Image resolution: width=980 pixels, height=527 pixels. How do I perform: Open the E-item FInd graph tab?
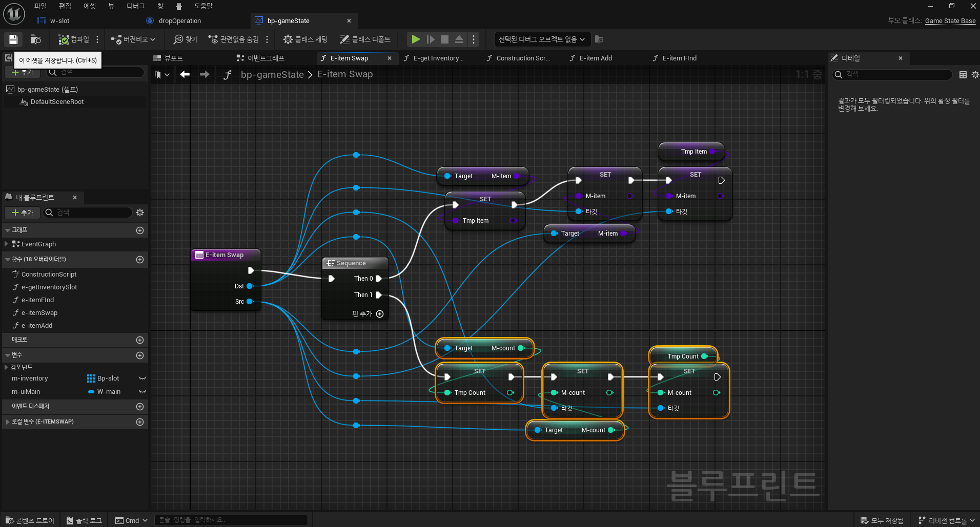674,58
